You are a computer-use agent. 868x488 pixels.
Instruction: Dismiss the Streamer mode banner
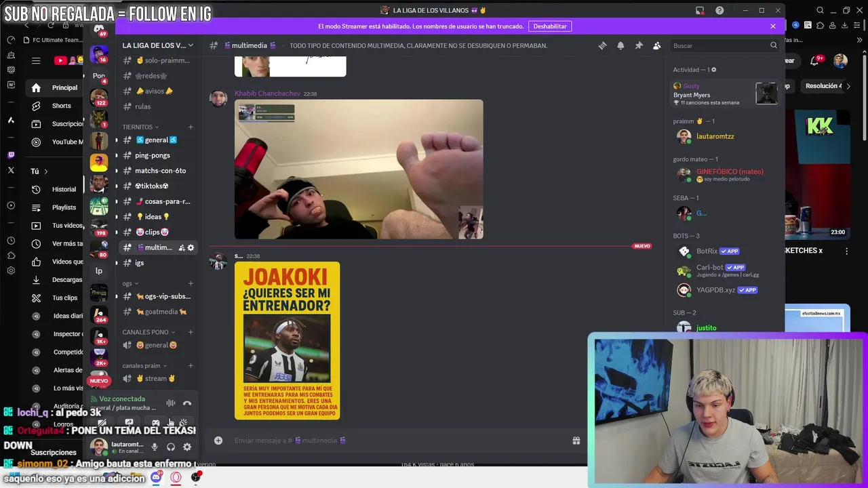773,26
